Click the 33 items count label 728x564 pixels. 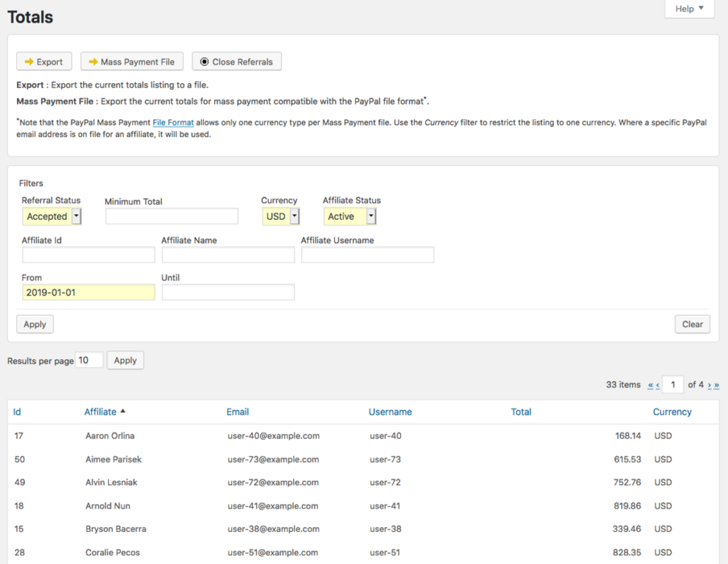623,385
